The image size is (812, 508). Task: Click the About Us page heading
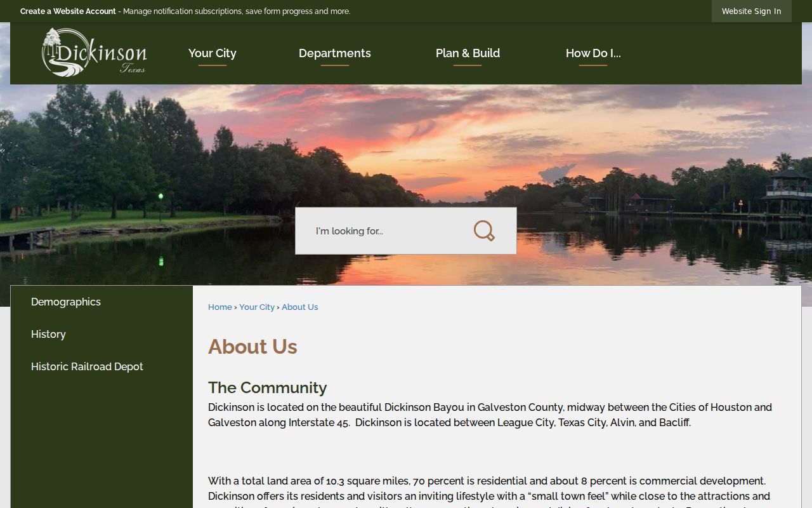tap(252, 347)
